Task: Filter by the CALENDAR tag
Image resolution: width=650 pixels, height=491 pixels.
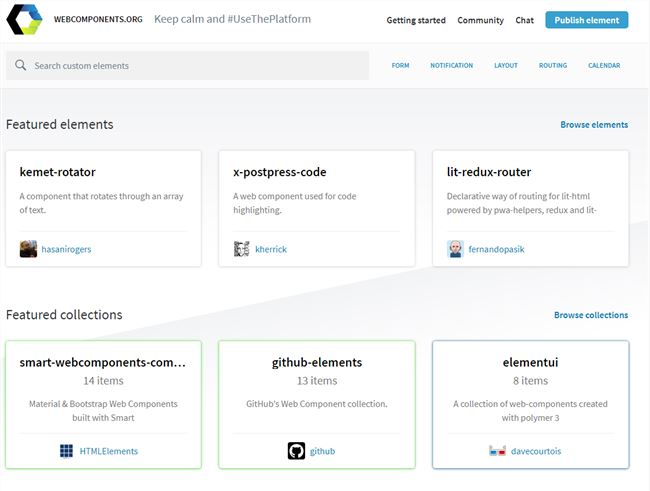Action: coord(604,66)
